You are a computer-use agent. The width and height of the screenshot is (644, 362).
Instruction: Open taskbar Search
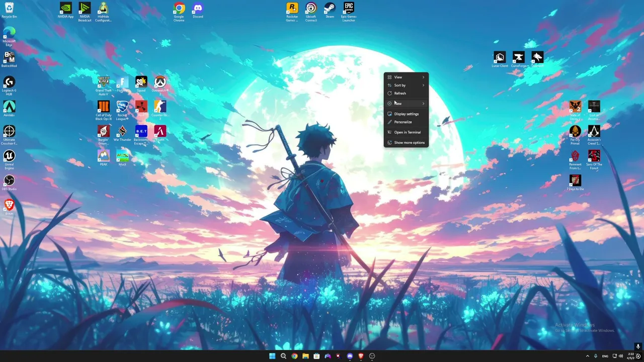tap(283, 356)
